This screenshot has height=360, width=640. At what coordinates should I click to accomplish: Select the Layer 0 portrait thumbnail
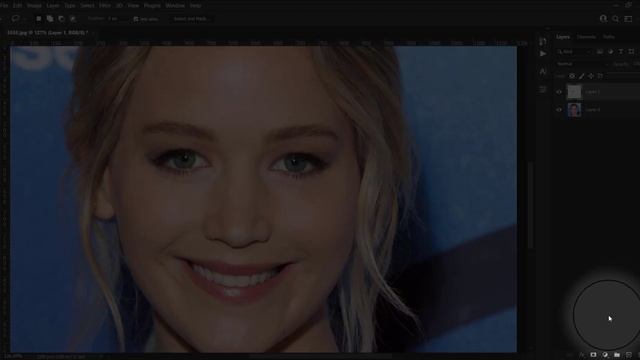pos(574,110)
